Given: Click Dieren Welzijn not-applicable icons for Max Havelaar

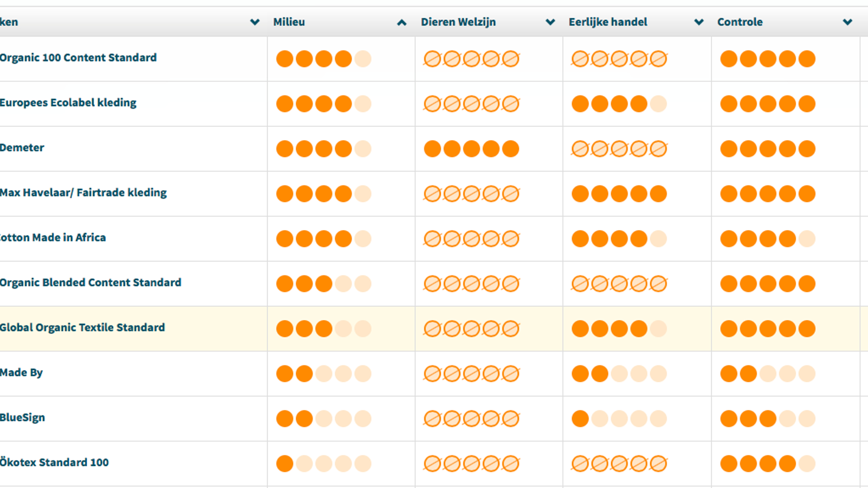Looking at the screenshot, I should (x=472, y=194).
